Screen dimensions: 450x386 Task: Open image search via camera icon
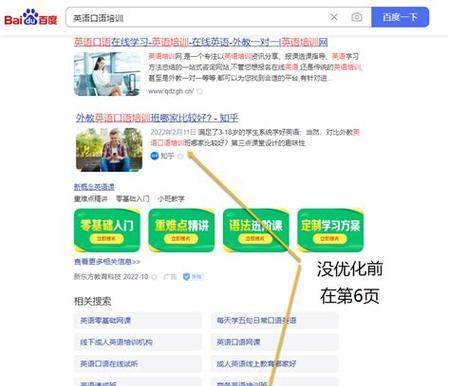pyautogui.click(x=357, y=17)
